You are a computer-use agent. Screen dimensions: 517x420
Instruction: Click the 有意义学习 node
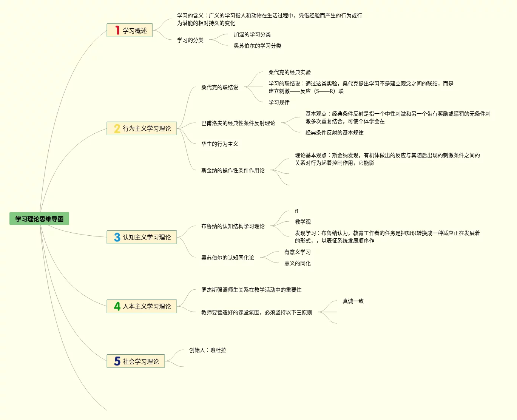(x=297, y=252)
